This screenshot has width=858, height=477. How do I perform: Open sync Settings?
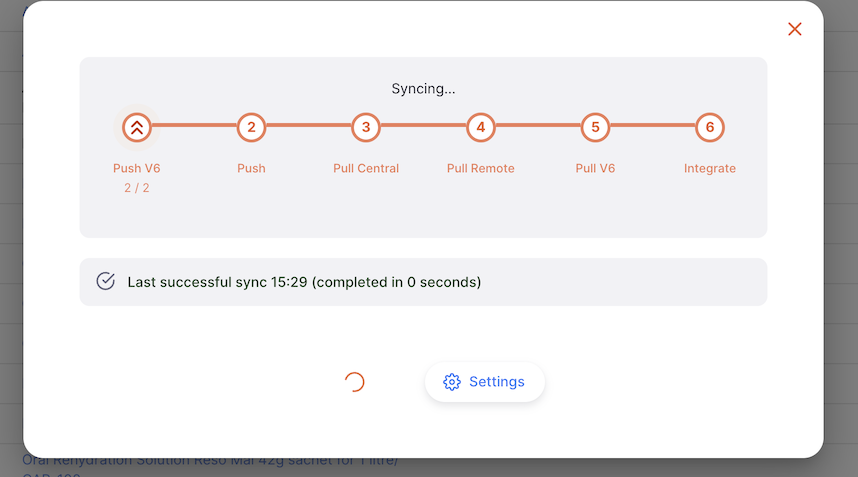485,382
